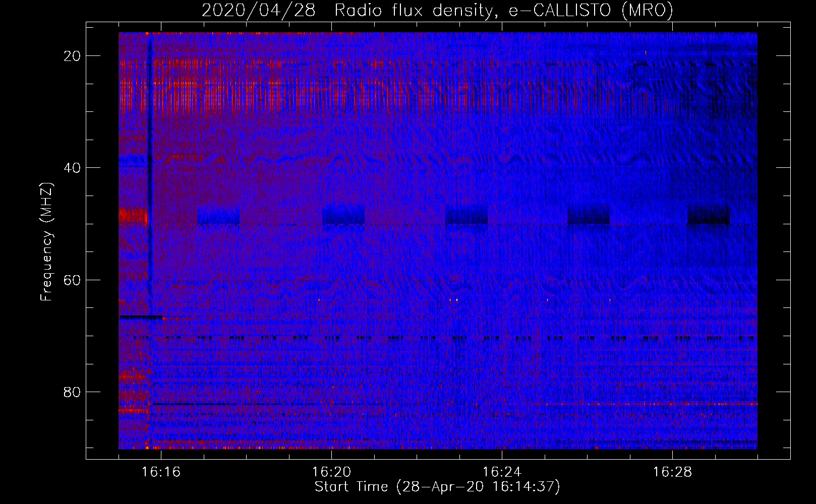Click the 16:20 time tick label
The height and width of the screenshot is (504, 816).
331,472
